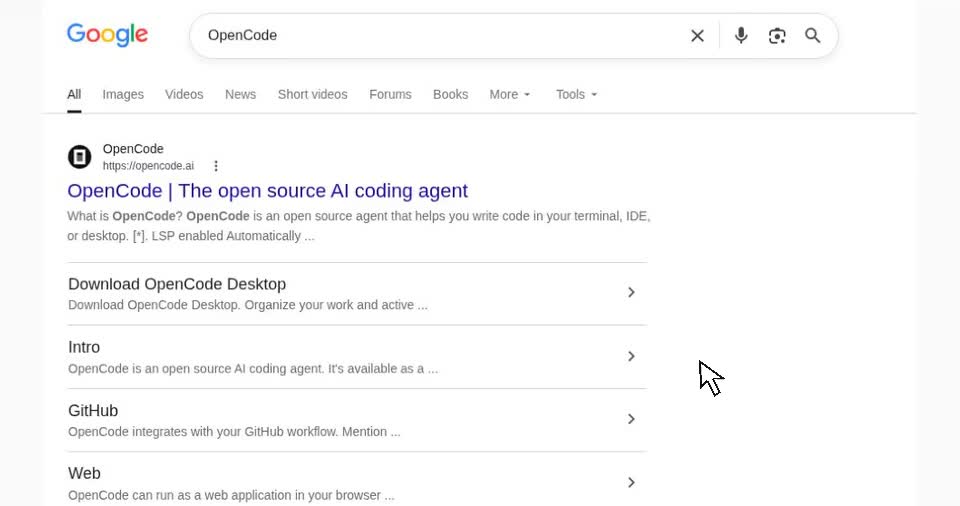Expand the More dropdown
This screenshot has height=506, width=960.
tap(509, 94)
